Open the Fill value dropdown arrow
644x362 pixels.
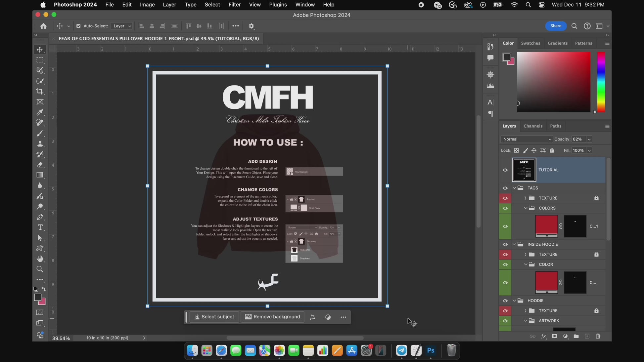point(589,151)
